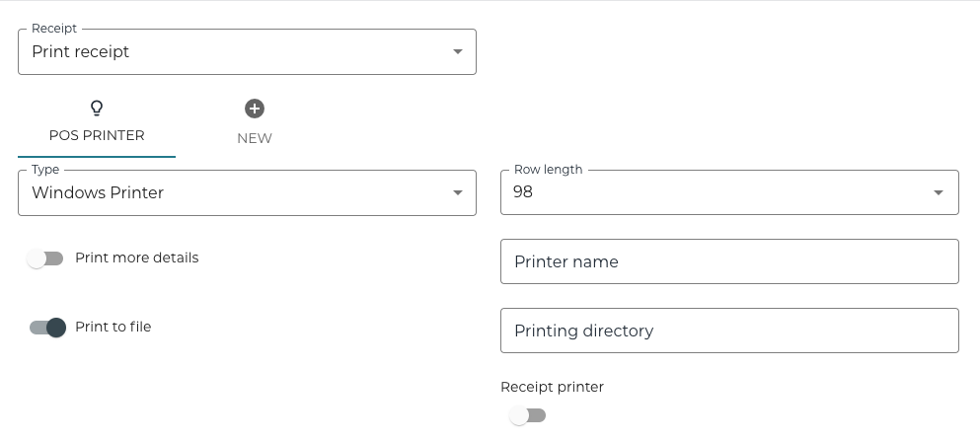Screen dimensions: 980x442
Task: Click the Print to file label
Action: 113,327
